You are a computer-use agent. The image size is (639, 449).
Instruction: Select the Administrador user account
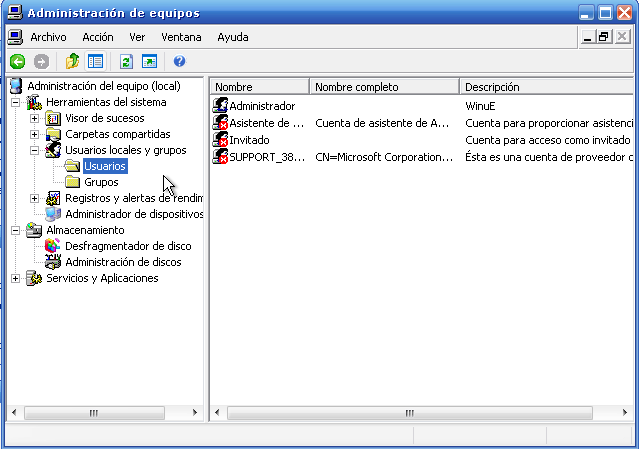pyautogui.click(x=262, y=106)
